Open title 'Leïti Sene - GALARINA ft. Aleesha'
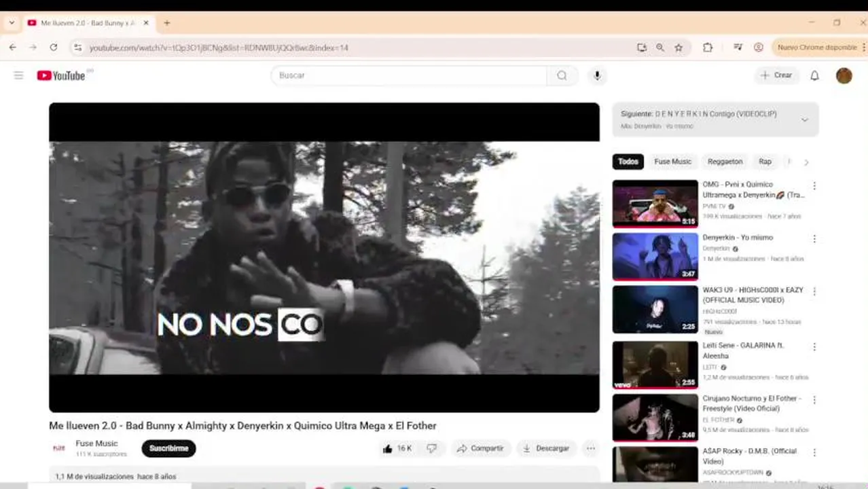The width and height of the screenshot is (868, 489). pyautogui.click(x=743, y=350)
